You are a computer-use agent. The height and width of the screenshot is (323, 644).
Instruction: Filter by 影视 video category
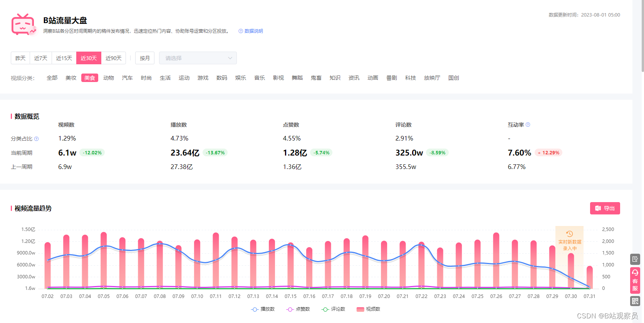click(x=278, y=78)
